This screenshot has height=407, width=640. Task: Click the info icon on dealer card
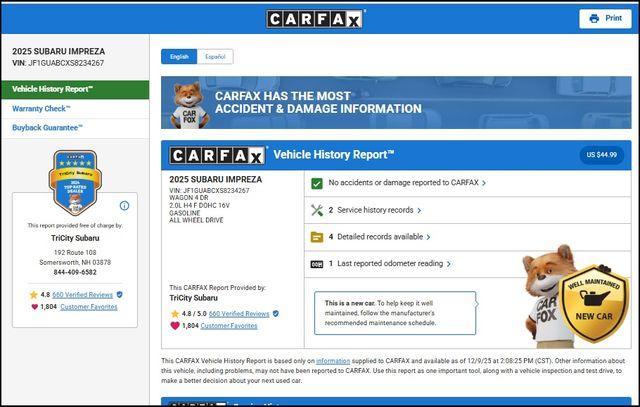(124, 205)
